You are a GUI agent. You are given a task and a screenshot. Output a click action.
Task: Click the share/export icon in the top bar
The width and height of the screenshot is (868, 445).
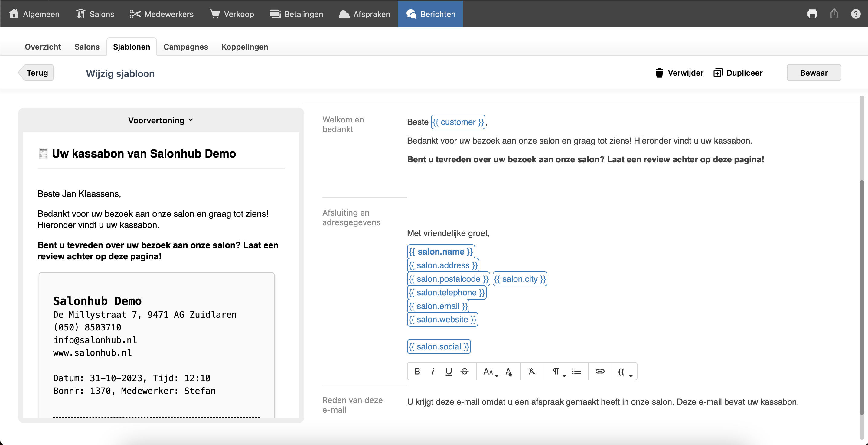click(834, 14)
